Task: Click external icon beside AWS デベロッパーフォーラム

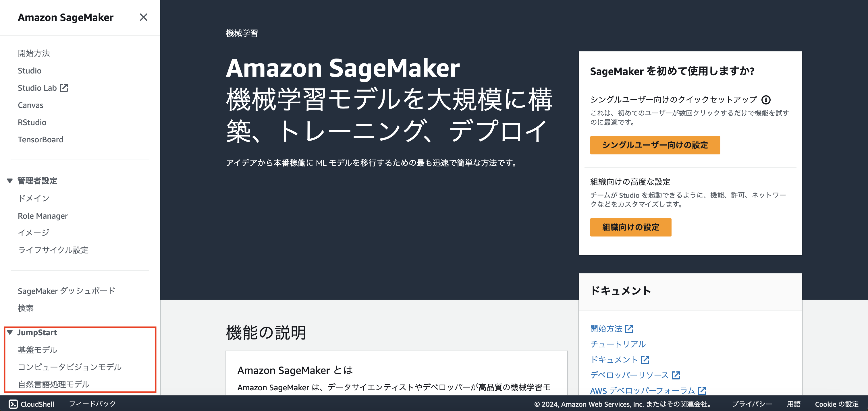Action: pos(702,390)
